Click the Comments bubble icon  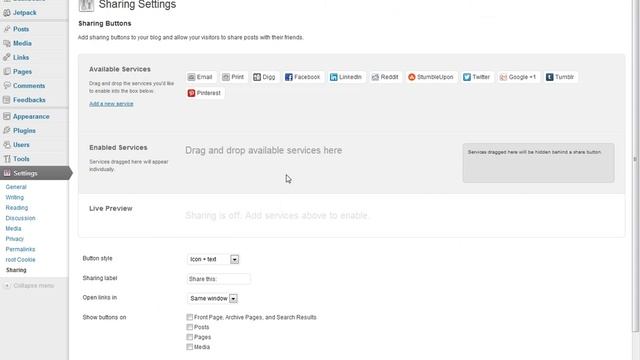coord(7,86)
